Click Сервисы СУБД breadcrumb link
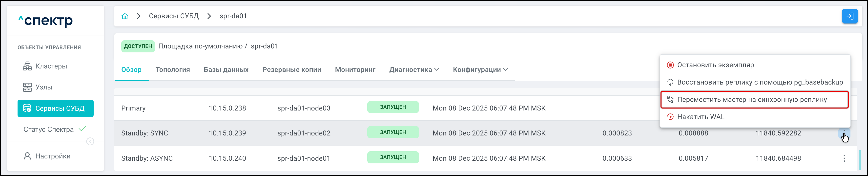 174,16
